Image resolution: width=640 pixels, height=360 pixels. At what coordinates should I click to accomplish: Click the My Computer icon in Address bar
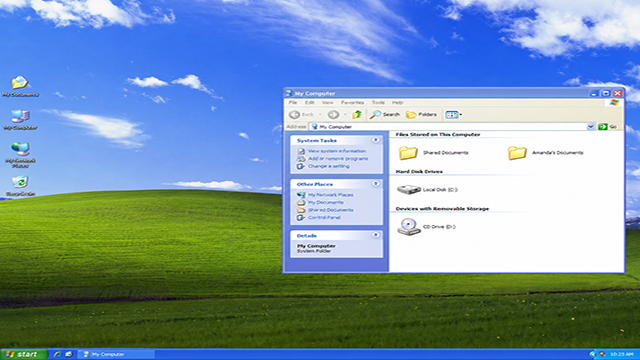coord(314,127)
